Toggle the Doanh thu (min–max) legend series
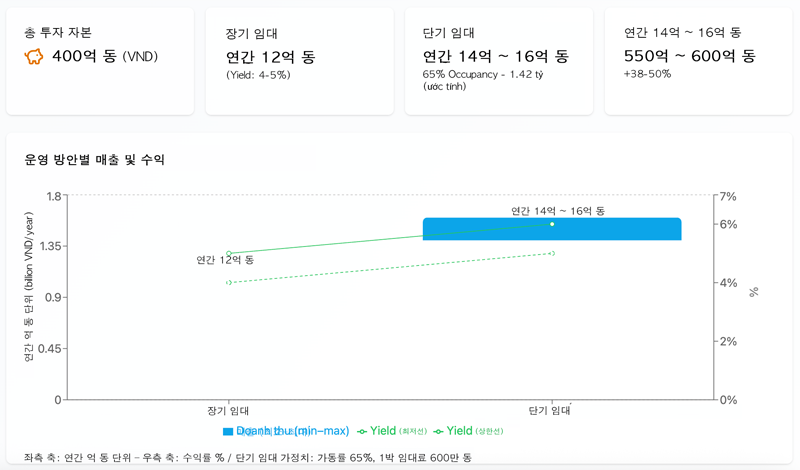This screenshot has height=470, width=800. pos(292,431)
